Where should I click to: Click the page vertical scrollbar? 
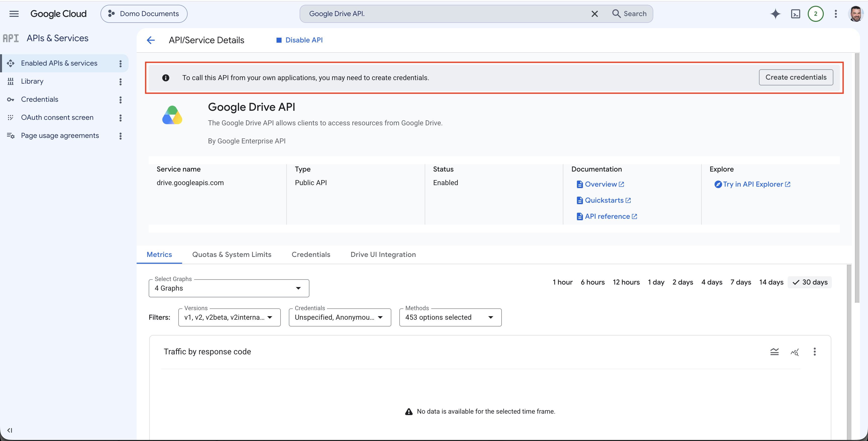pyautogui.click(x=857, y=178)
